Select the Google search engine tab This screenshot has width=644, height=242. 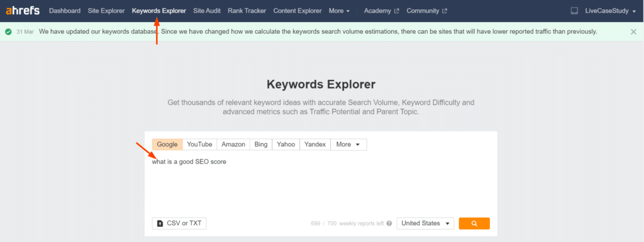[x=167, y=145]
